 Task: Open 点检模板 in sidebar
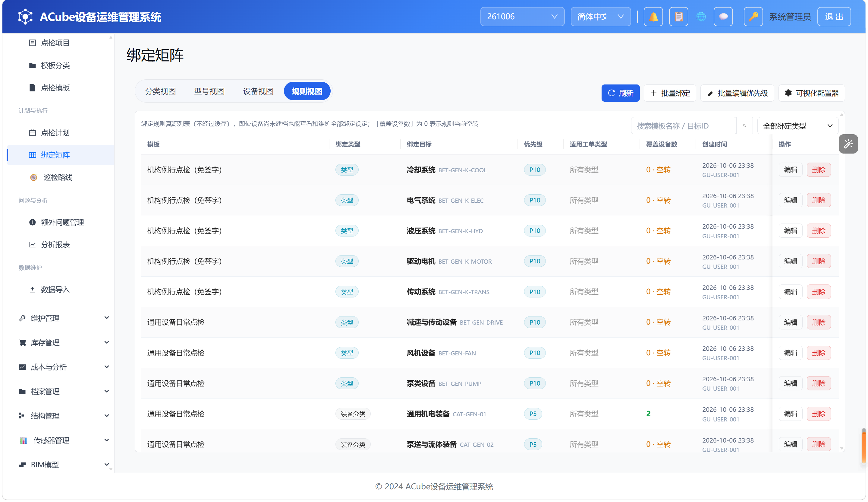[x=55, y=87]
